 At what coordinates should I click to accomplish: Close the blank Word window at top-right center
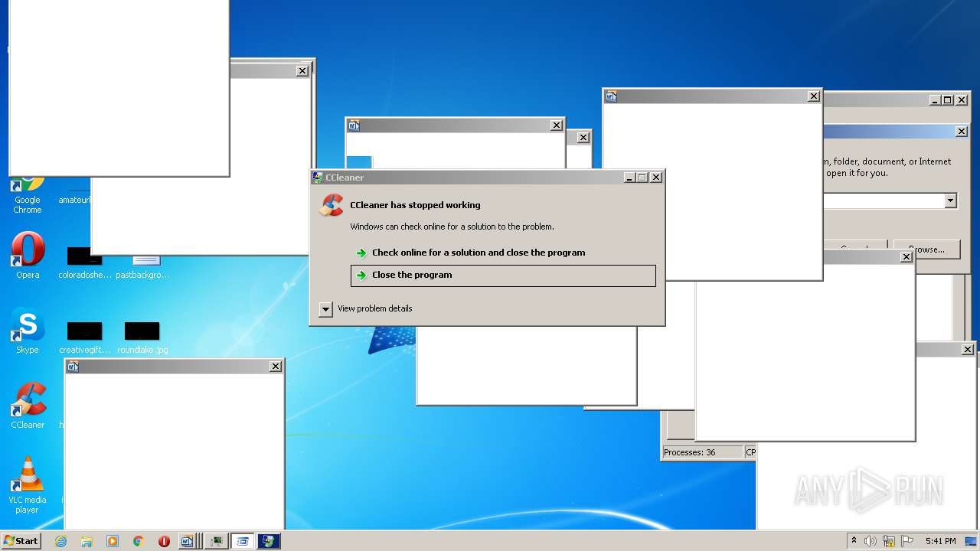point(814,96)
